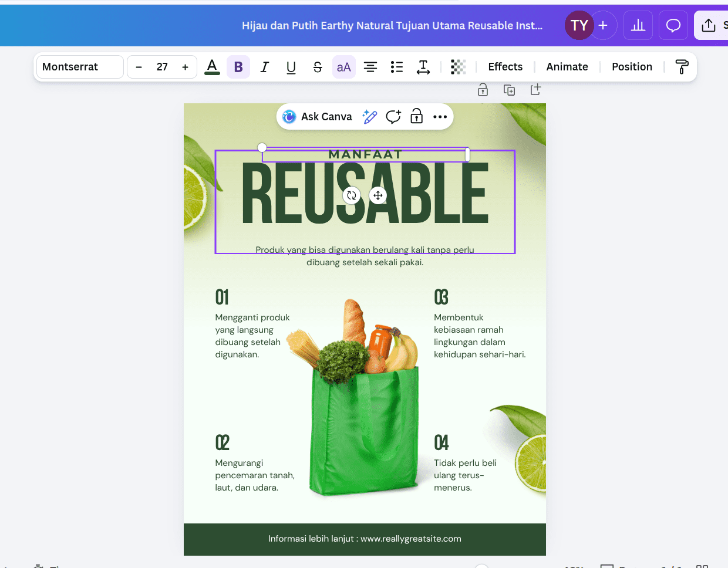Add bulleted list formatting
This screenshot has width=728, height=568.
[x=397, y=67]
